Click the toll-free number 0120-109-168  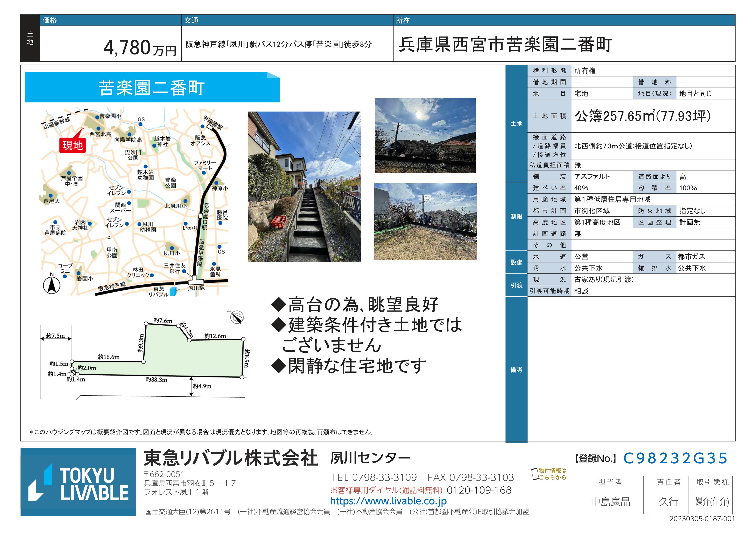(x=479, y=490)
